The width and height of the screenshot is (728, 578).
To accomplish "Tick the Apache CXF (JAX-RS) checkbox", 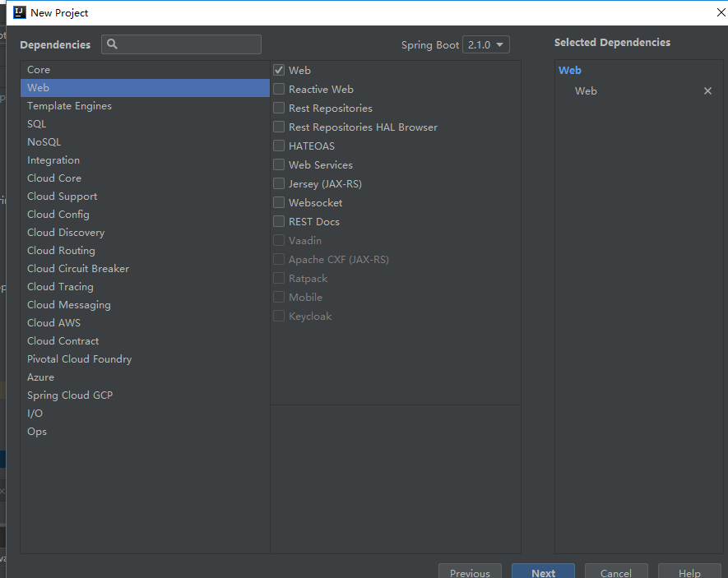I will click(x=279, y=259).
